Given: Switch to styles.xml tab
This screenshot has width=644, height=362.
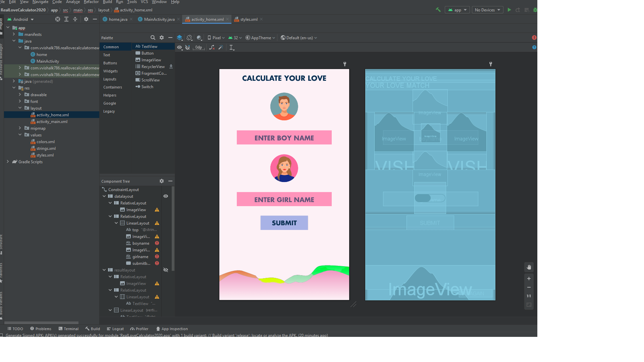Looking at the screenshot, I should pos(249,19).
